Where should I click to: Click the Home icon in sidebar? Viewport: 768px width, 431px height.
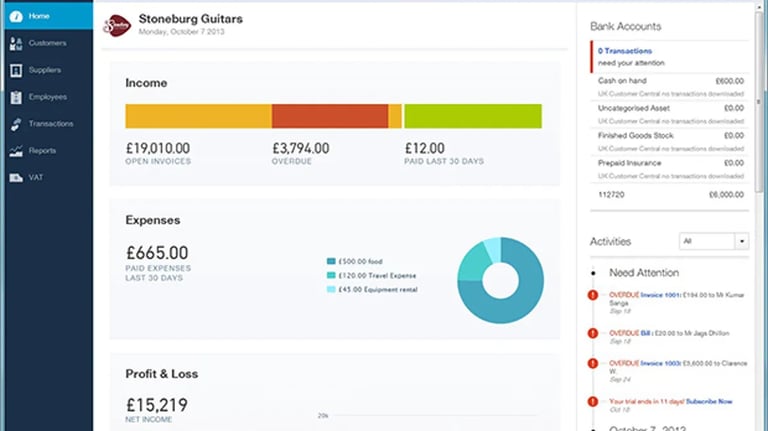pos(16,16)
